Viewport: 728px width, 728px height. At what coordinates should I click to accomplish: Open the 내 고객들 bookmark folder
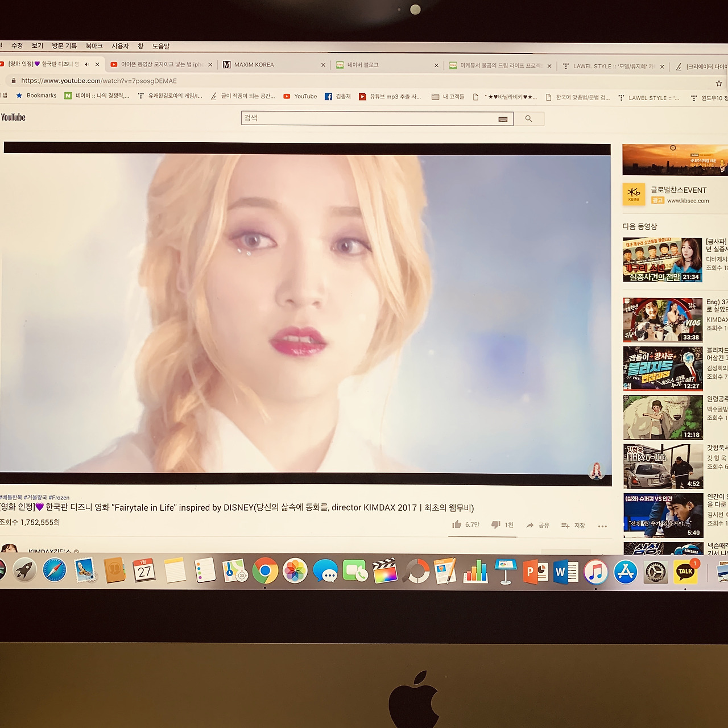click(448, 97)
